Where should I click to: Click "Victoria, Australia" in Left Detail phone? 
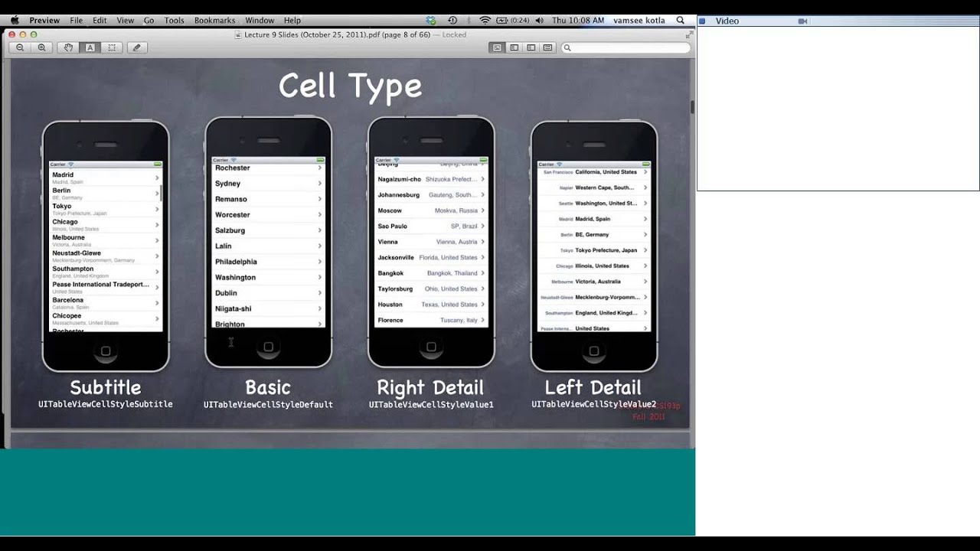click(598, 282)
